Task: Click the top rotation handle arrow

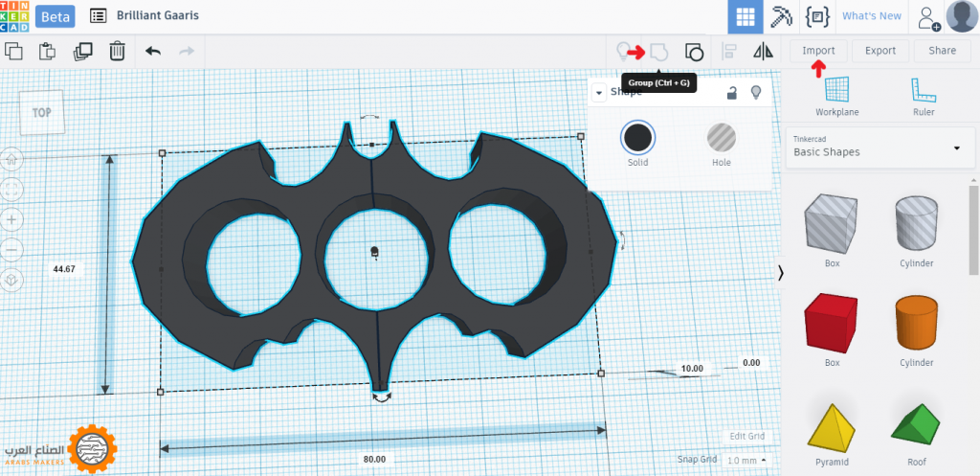Action: 370,117
